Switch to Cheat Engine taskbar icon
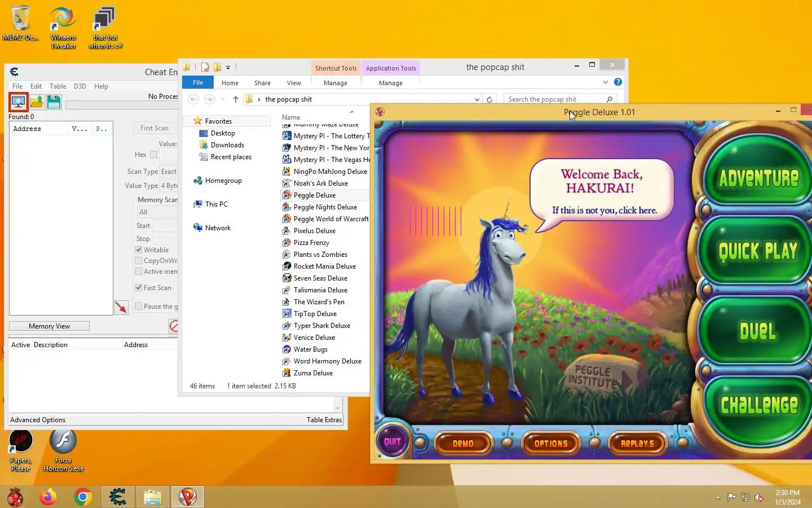Screen dimensions: 812x508 118,497
